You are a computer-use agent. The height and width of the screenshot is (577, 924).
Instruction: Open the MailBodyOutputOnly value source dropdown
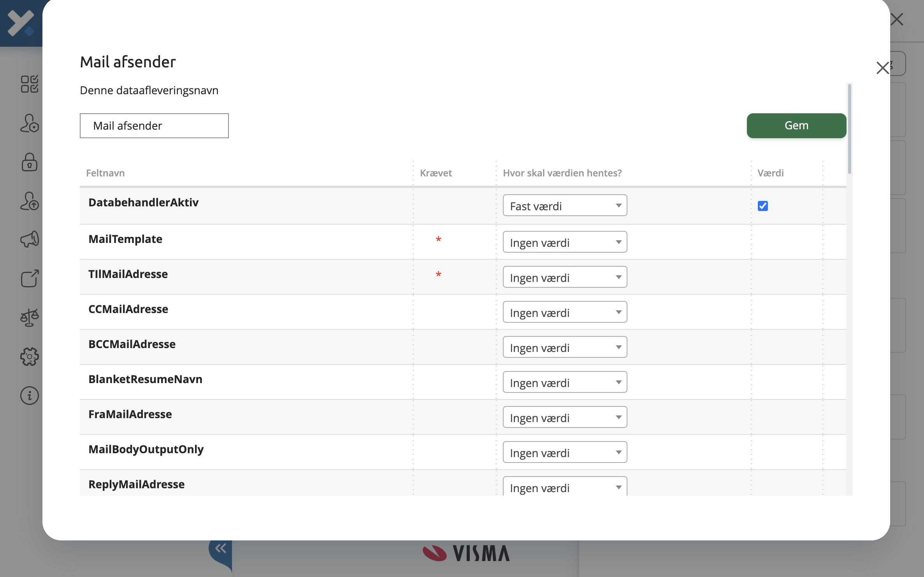tap(565, 452)
